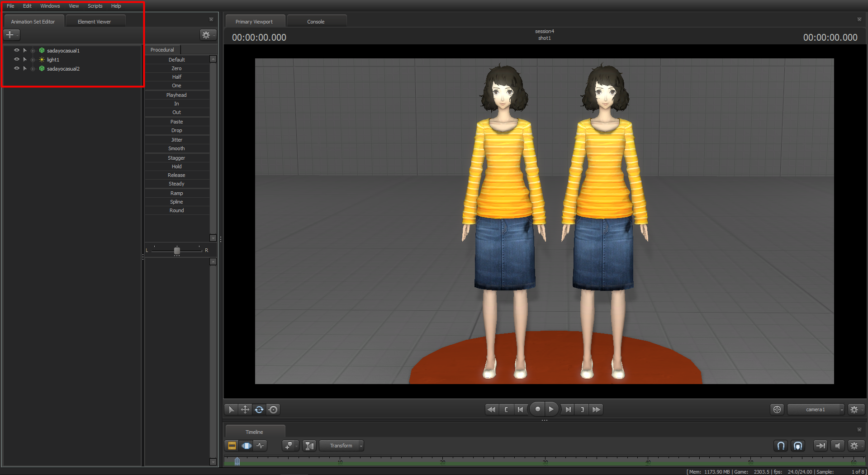
Task: Click the plus button to add animation set
Action: click(x=11, y=35)
